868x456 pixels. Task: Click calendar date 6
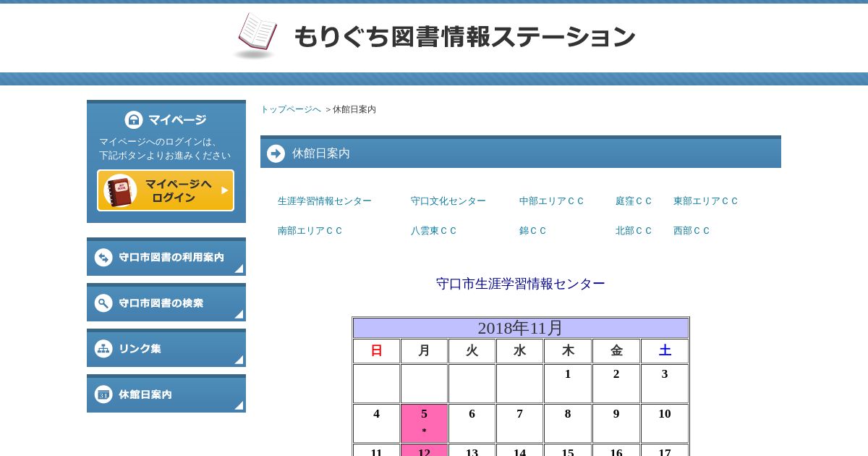pos(472,423)
